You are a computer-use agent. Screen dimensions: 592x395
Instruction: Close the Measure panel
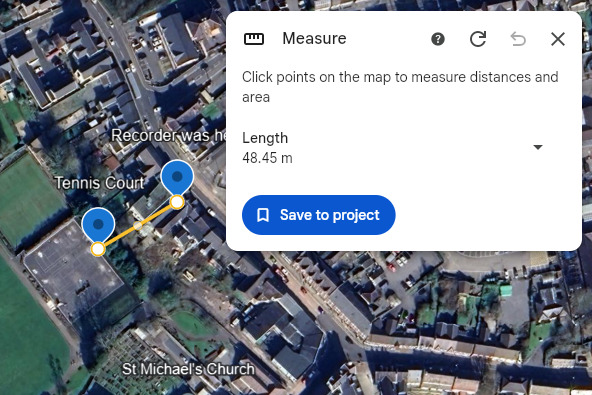point(558,39)
